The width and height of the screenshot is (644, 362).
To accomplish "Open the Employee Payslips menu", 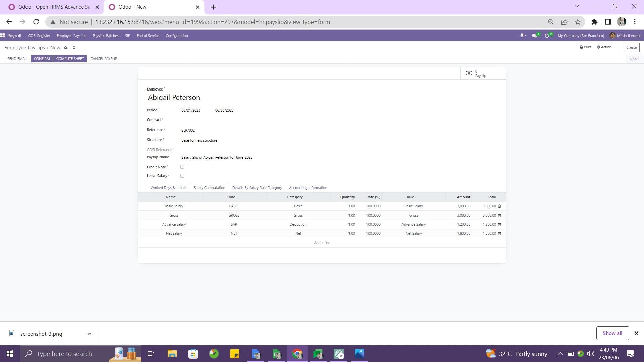I will [x=71, y=36].
